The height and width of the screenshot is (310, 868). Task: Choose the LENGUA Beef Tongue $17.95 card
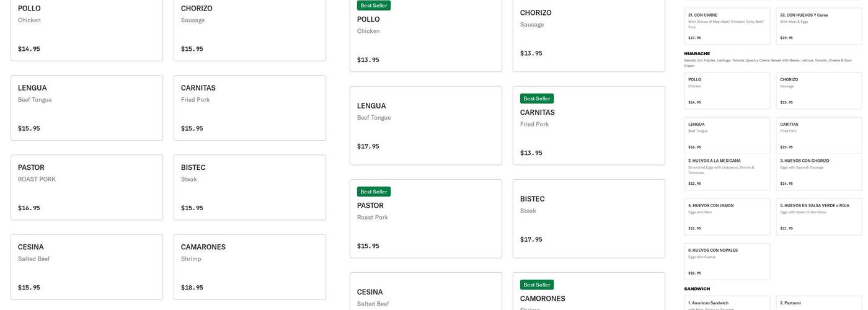(x=425, y=125)
